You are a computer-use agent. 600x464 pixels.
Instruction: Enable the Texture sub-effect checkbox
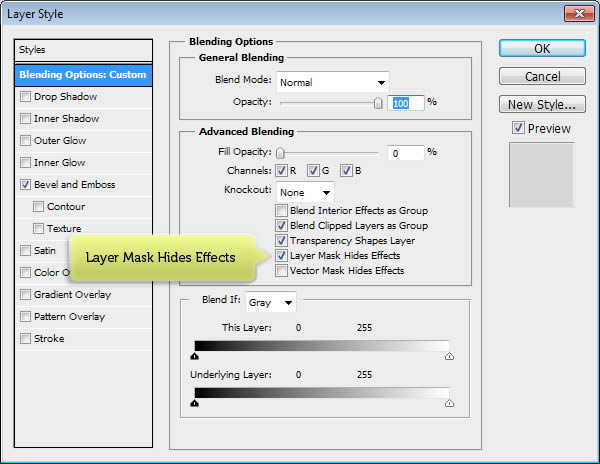pos(38,228)
